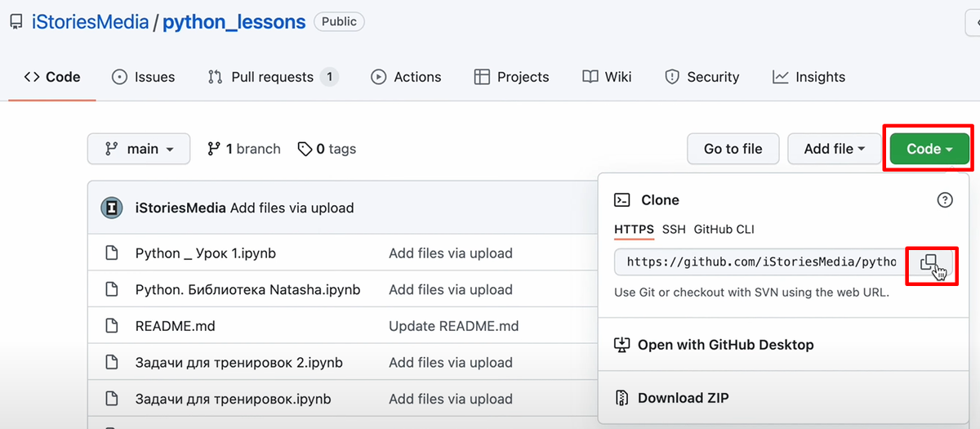Image resolution: width=980 pixels, height=429 pixels.
Task: Click the Actions tab play icon
Action: (379, 77)
